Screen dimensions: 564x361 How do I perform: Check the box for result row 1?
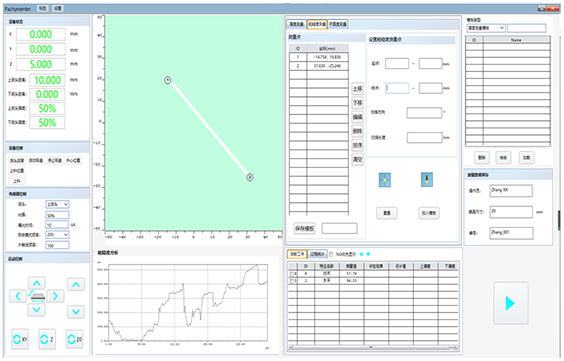click(x=291, y=280)
